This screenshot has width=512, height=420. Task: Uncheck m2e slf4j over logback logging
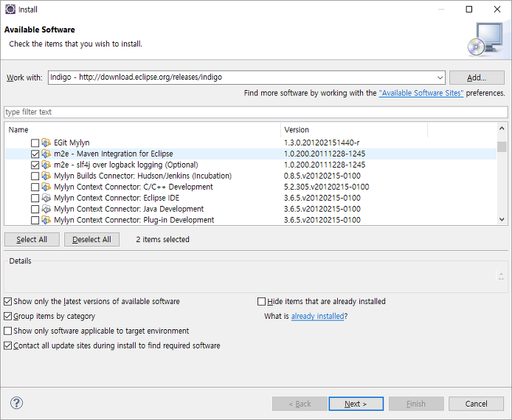click(x=35, y=165)
